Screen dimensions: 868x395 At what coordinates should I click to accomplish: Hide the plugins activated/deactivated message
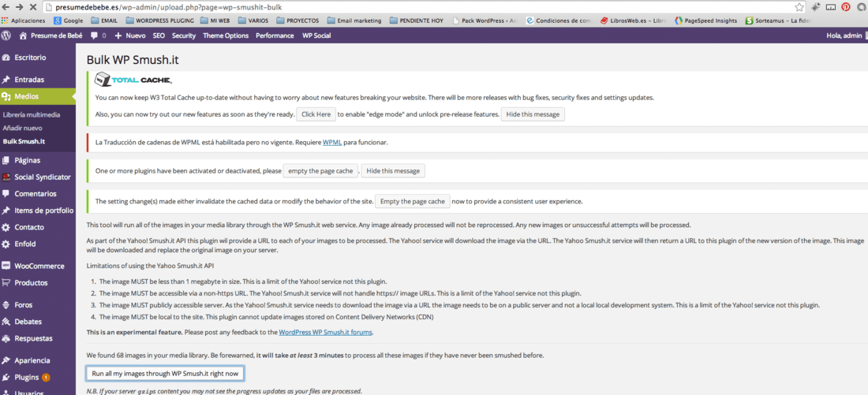point(393,171)
